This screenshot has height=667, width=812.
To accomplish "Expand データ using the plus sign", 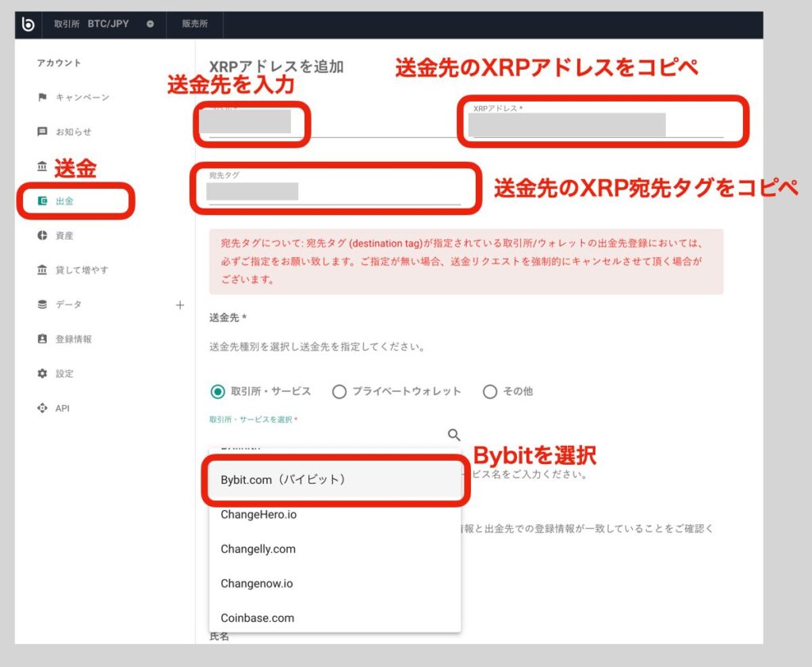I will point(180,304).
